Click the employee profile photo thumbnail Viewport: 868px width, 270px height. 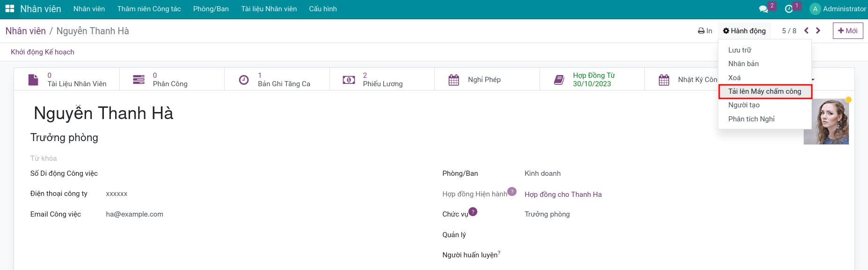(826, 123)
